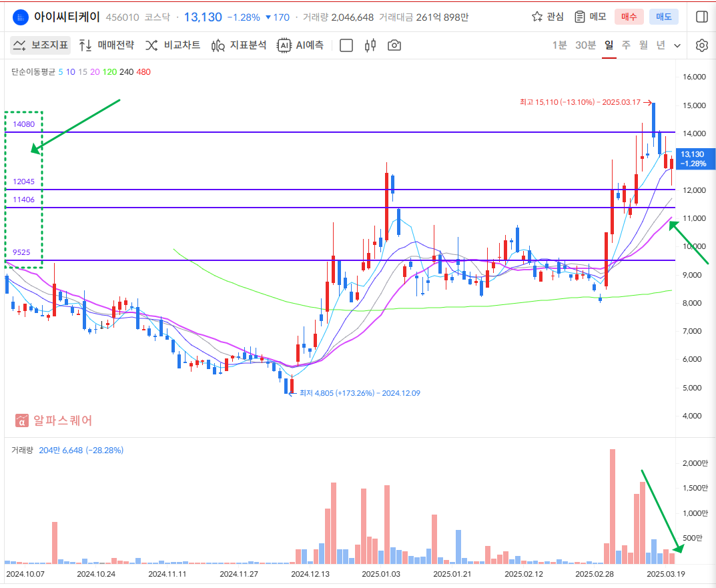Open AI예측 prediction tool
The height and width of the screenshot is (588, 716).
300,45
